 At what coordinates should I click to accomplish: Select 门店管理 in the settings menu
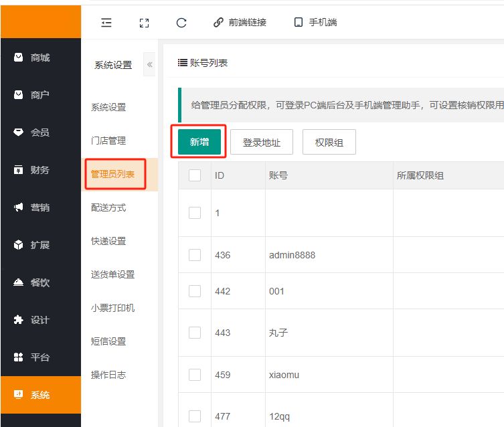tap(108, 141)
